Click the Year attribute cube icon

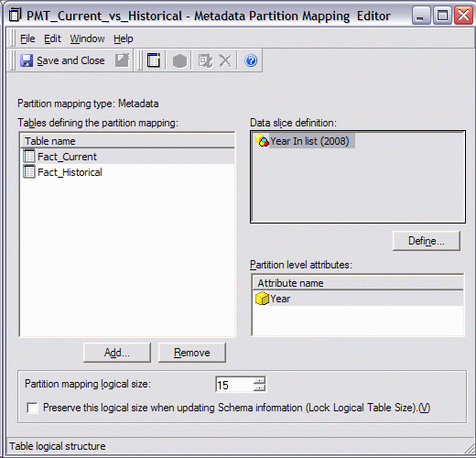[262, 299]
